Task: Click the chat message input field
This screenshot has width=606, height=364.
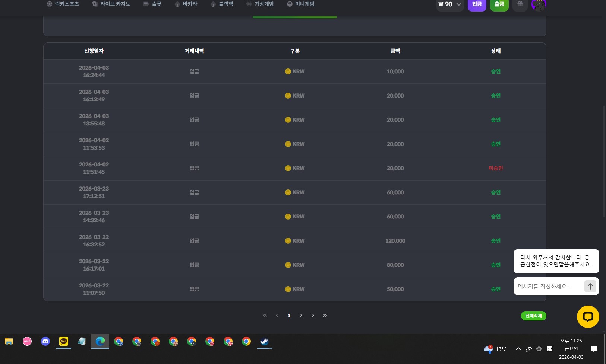Action: pos(548,286)
